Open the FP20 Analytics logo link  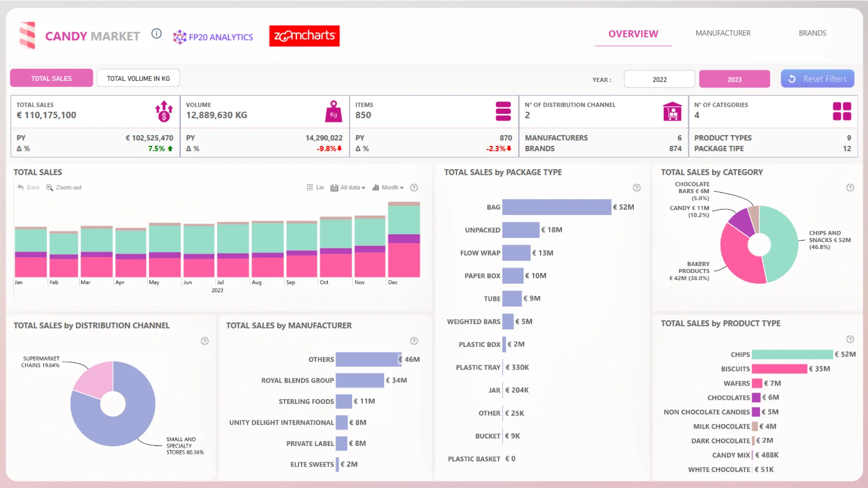(x=213, y=37)
